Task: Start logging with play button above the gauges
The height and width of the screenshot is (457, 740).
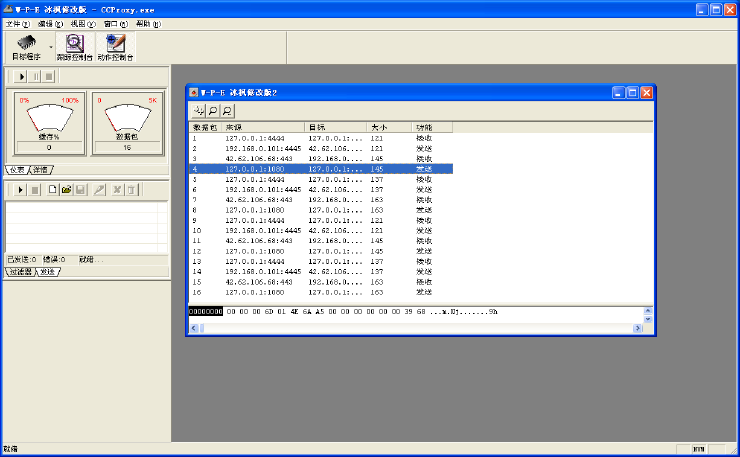Action: point(21,76)
